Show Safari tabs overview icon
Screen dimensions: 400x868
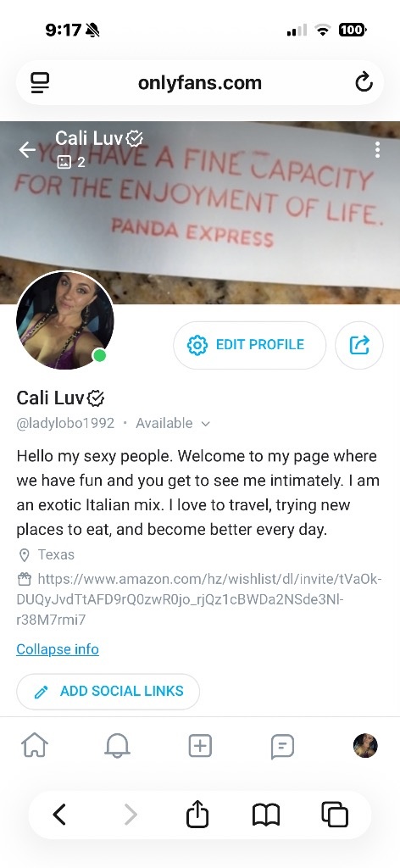[335, 815]
